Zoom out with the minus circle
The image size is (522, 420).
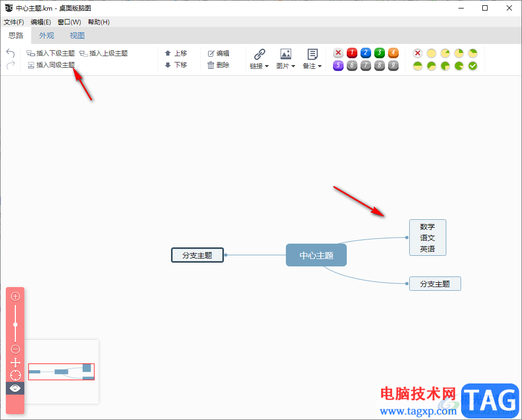coord(15,349)
